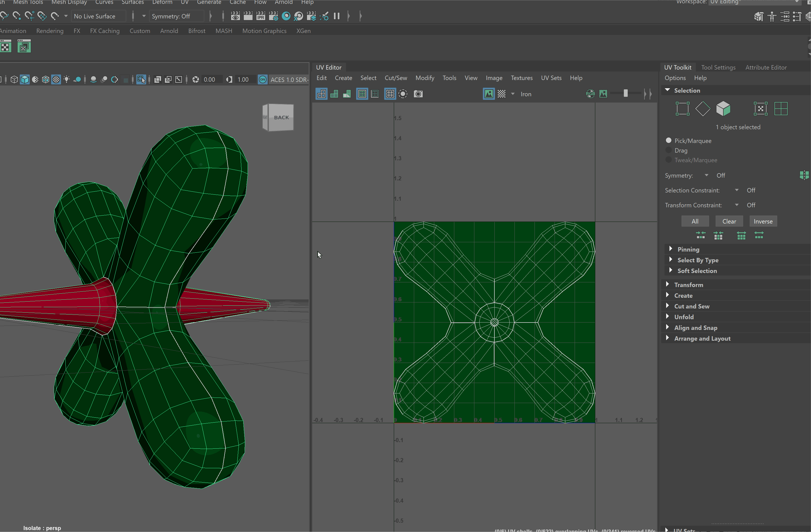Image resolution: width=811 pixels, height=532 pixels.
Task: Toggle the ACES color management ON button
Action: 262,79
